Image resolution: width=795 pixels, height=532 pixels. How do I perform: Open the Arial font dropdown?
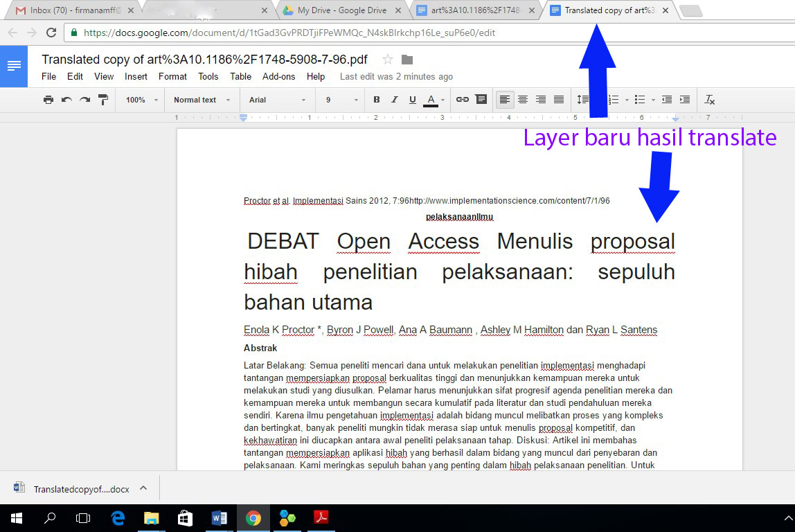277,100
